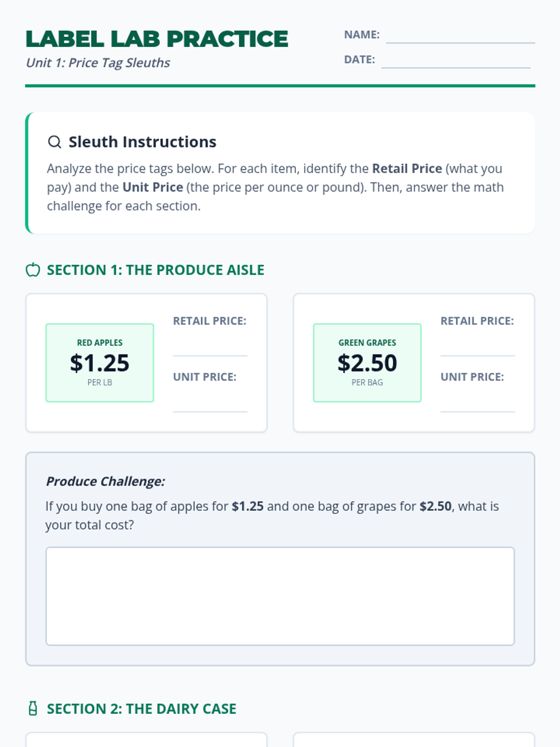560x747 pixels.
Task: Click the bold Retail Price term in instructions
Action: coord(407,169)
